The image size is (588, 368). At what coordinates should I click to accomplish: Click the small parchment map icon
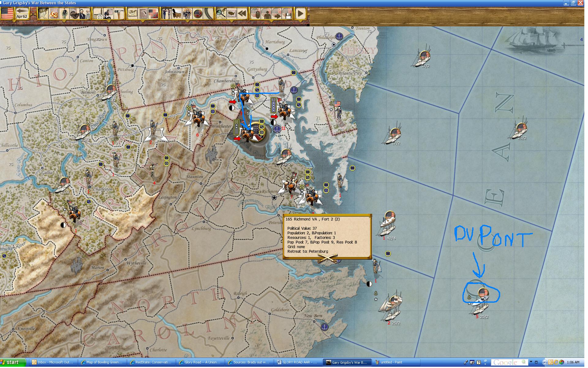[x=132, y=13]
